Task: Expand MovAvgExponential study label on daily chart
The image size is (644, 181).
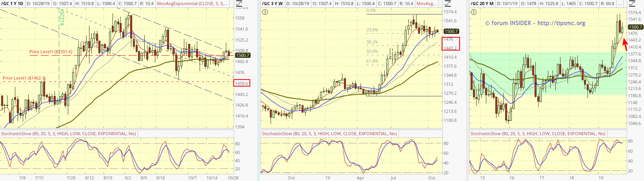Action: click(x=192, y=4)
